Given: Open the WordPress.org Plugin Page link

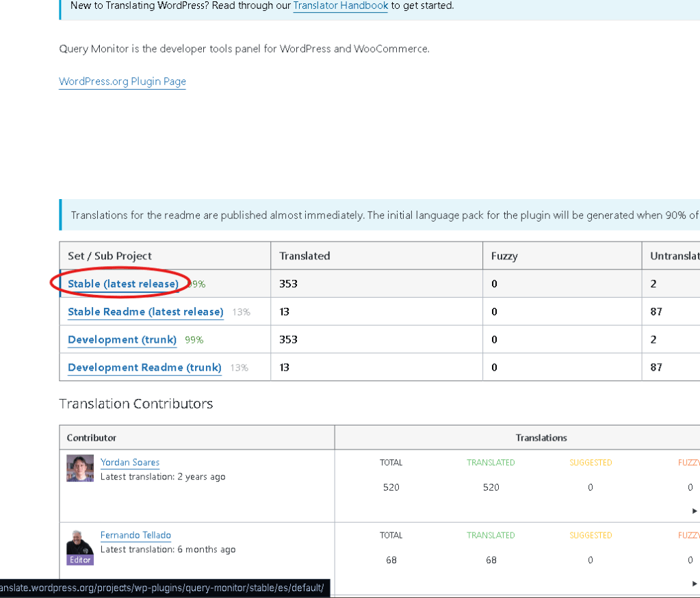Looking at the screenshot, I should [x=122, y=81].
